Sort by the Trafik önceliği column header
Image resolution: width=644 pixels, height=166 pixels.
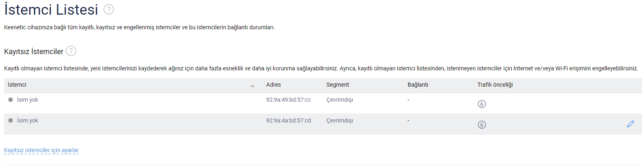[x=495, y=85]
